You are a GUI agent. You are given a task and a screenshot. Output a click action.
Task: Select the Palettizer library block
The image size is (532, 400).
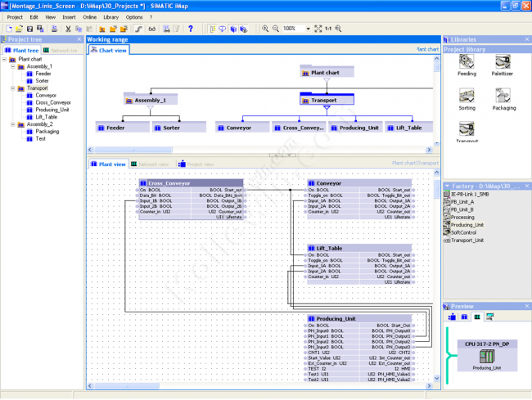504,61
